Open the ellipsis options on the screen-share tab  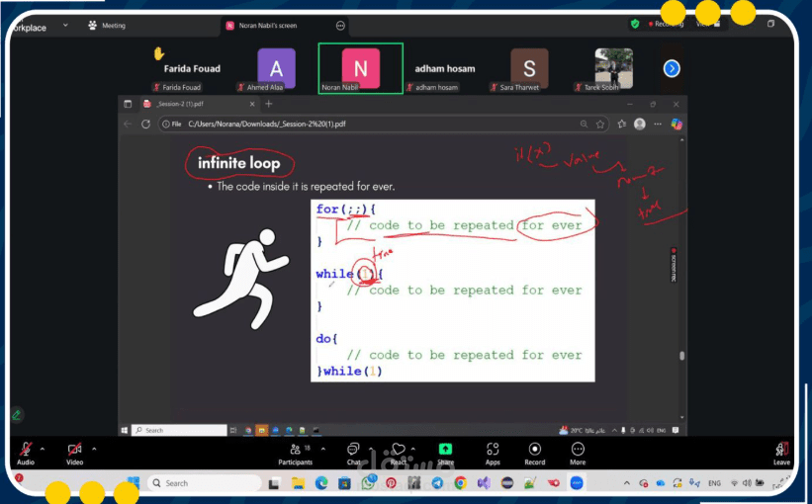[340, 26]
